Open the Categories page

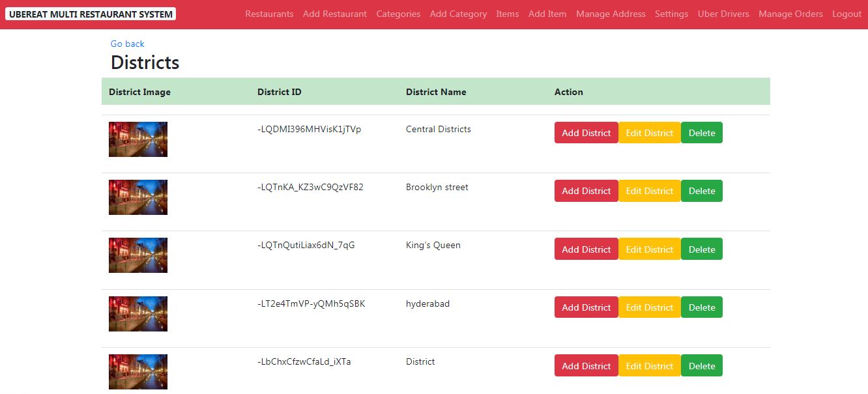pos(398,14)
